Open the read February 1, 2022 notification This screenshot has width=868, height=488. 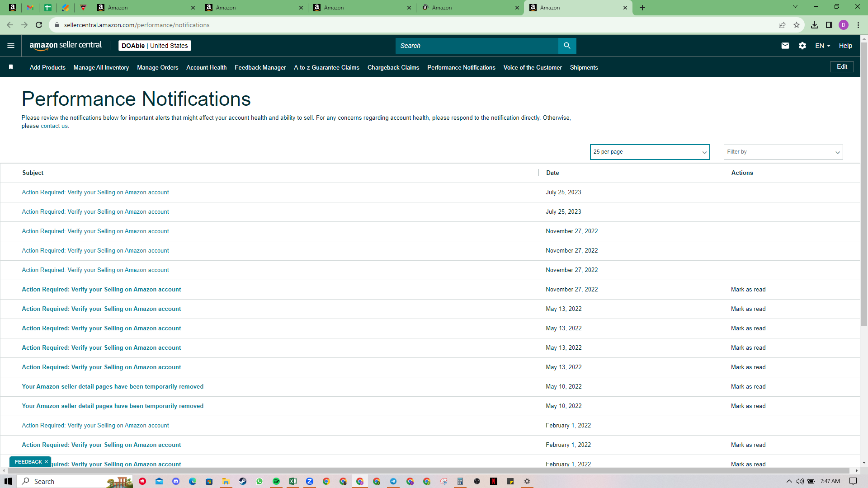(x=95, y=426)
